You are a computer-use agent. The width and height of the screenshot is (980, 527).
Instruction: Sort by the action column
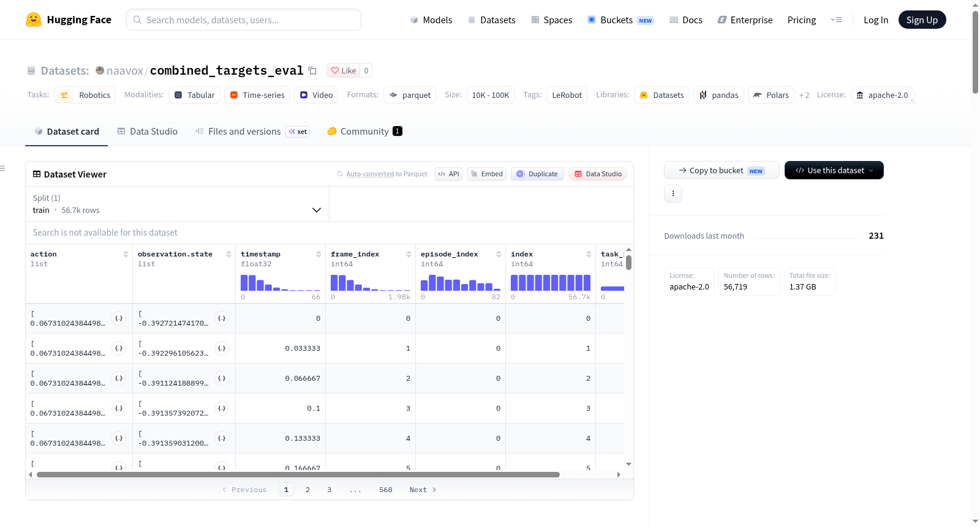126,254
